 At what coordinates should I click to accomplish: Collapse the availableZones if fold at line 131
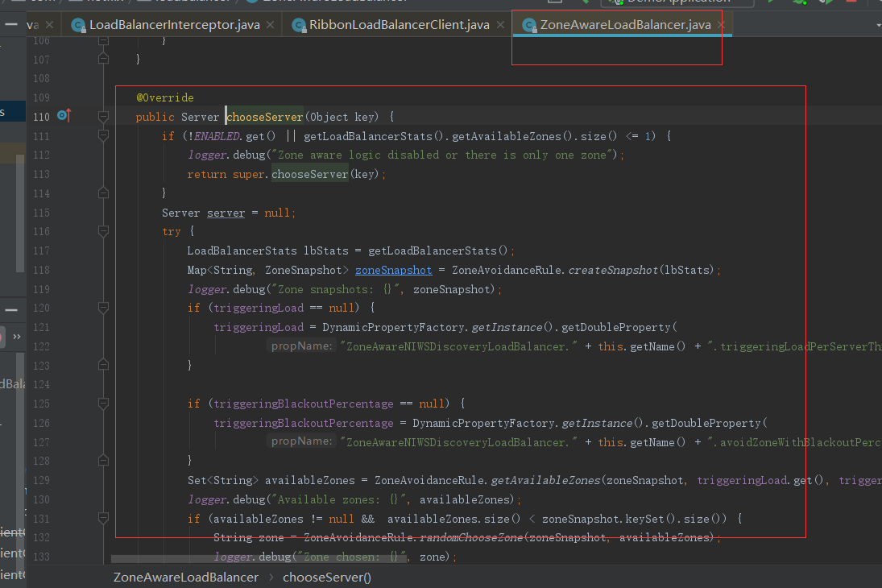(103, 518)
